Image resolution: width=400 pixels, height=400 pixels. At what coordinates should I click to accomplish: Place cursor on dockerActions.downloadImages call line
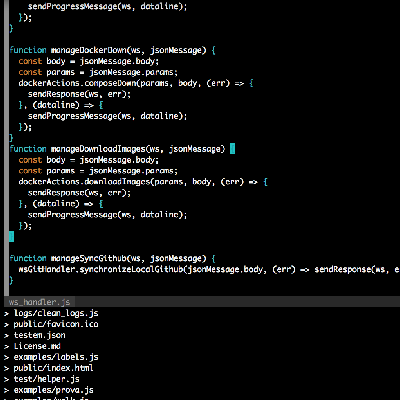click(x=143, y=182)
